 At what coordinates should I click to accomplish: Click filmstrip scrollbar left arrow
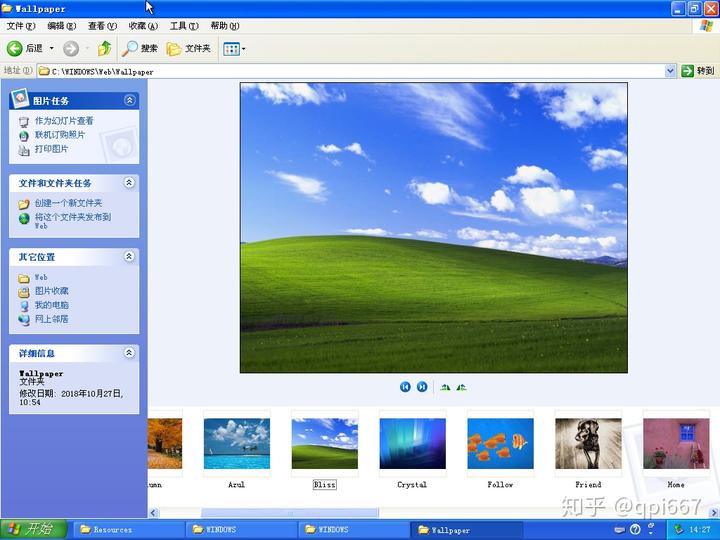(153, 512)
